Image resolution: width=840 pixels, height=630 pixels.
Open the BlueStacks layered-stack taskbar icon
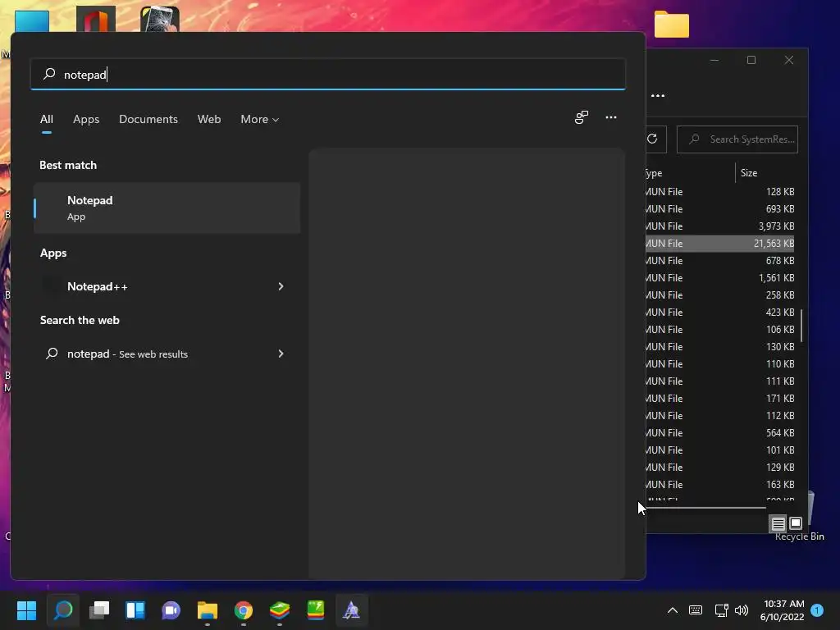pyautogui.click(x=279, y=609)
